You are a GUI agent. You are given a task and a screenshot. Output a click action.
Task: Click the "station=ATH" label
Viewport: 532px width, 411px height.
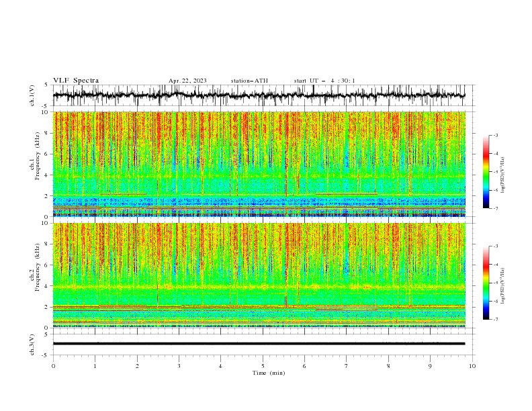249,81
